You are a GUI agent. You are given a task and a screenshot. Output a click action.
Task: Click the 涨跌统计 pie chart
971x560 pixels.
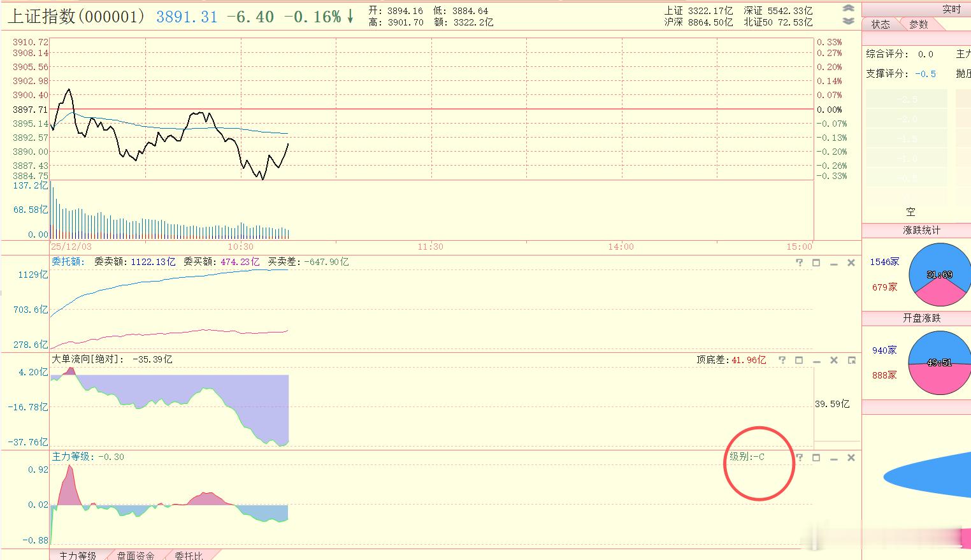coord(939,275)
